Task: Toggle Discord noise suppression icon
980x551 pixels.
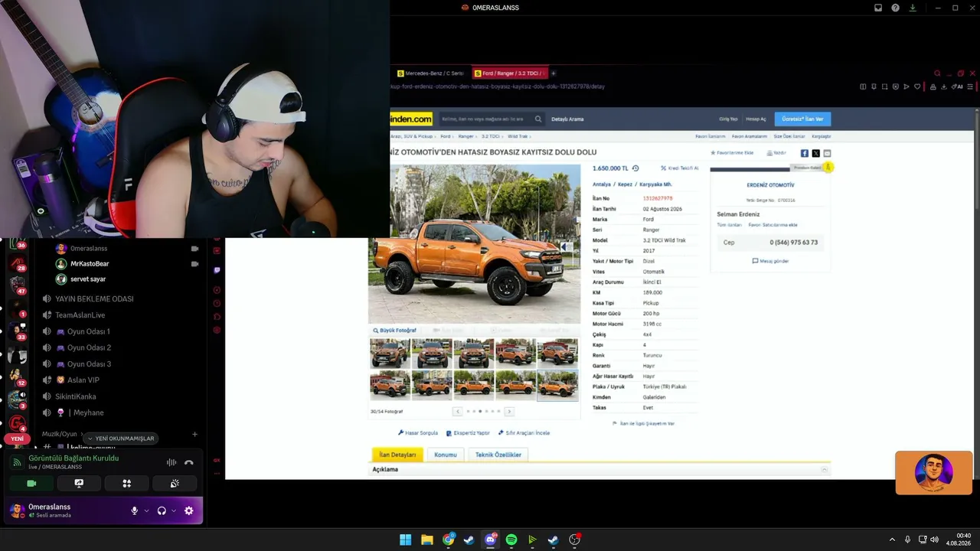Action: (171, 462)
